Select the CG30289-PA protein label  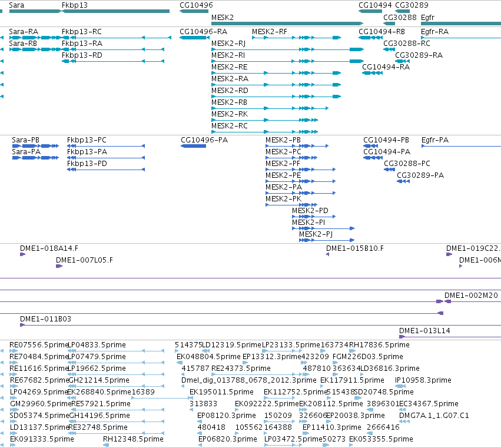point(420,175)
